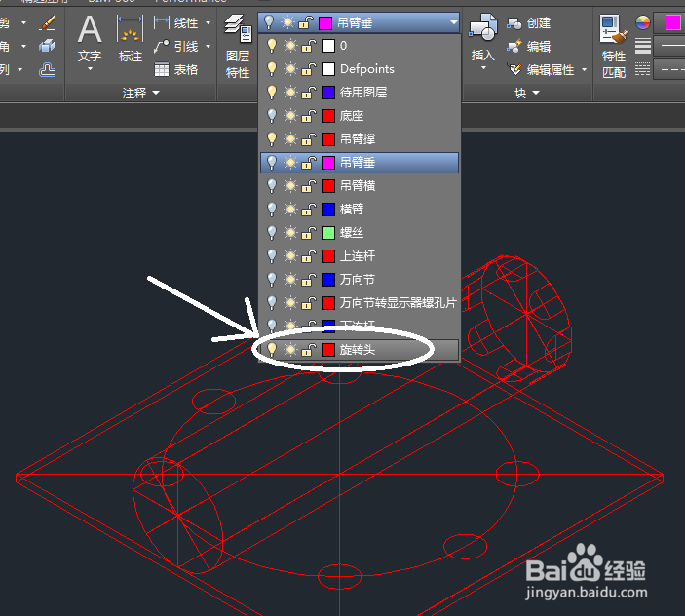Screen dimensions: 685x616
Task: Select the Text (文字) tool icon
Action: click(x=90, y=29)
